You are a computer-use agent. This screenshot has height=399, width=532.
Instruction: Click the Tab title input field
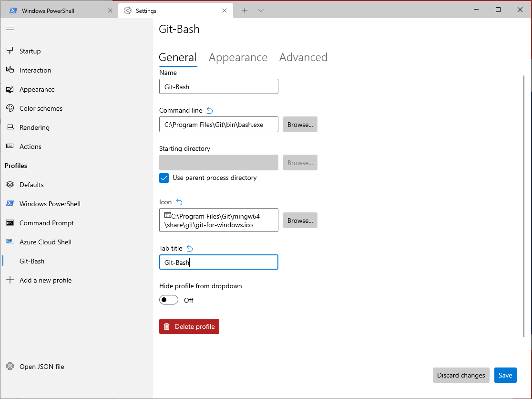(x=219, y=262)
